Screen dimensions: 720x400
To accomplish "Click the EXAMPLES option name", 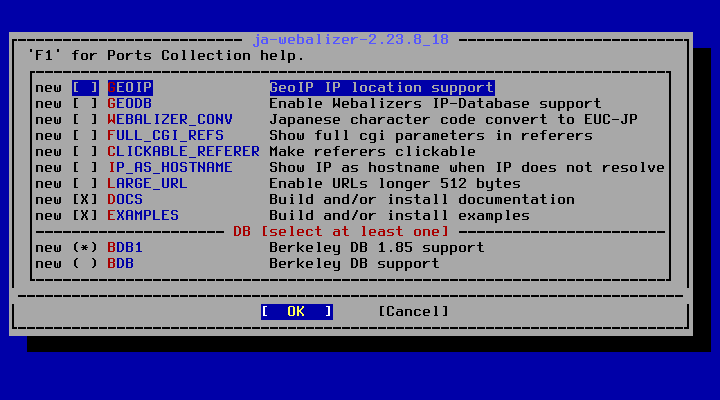I will pos(143,215).
